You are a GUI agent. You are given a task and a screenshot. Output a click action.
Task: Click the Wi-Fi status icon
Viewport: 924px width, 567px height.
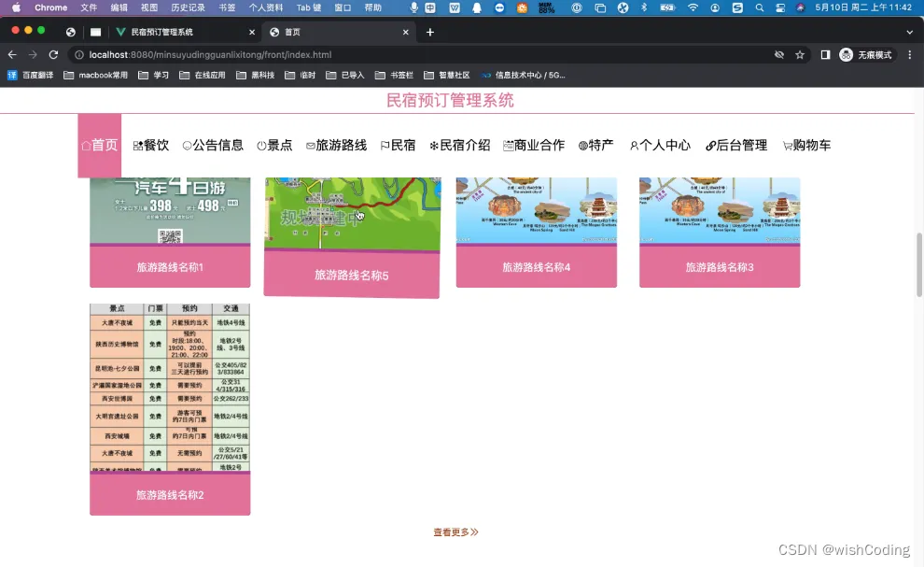click(x=693, y=7)
